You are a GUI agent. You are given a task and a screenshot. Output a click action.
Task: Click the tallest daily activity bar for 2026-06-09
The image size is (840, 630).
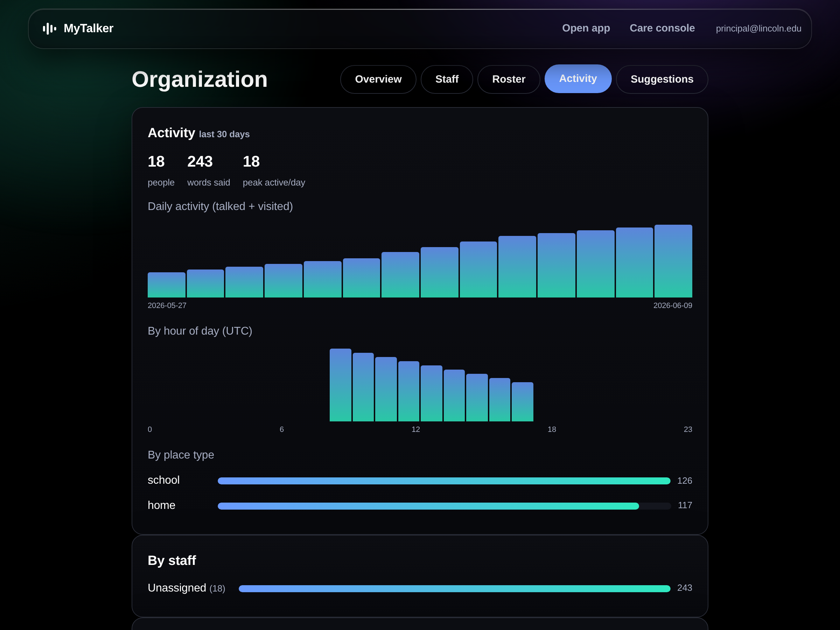(673, 261)
